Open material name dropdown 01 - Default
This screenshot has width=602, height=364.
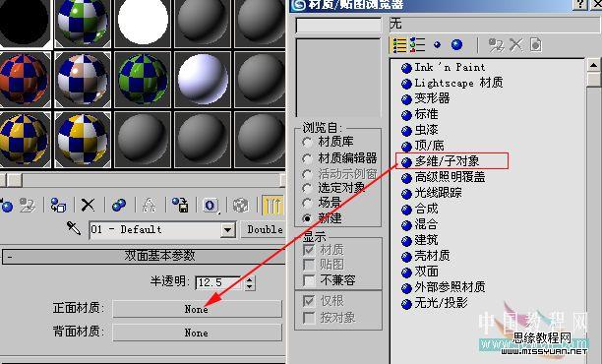click(x=228, y=230)
